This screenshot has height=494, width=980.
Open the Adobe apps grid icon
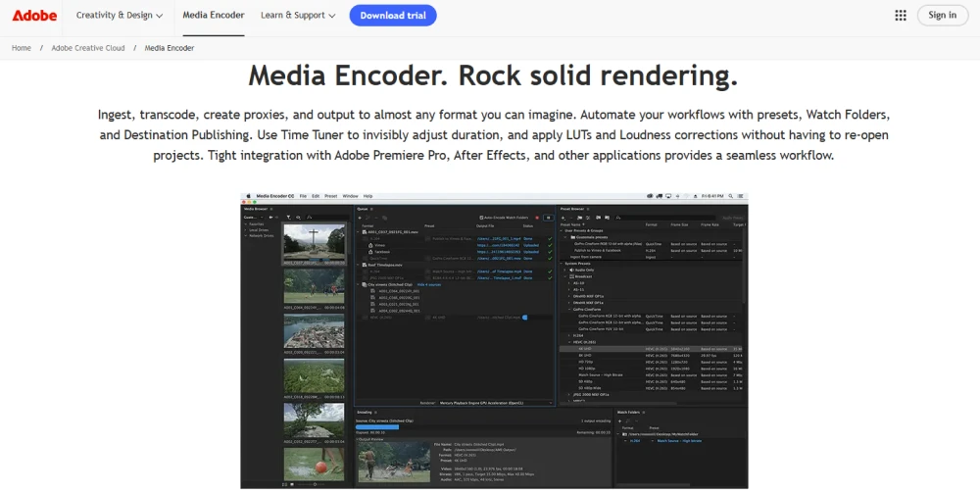901,15
